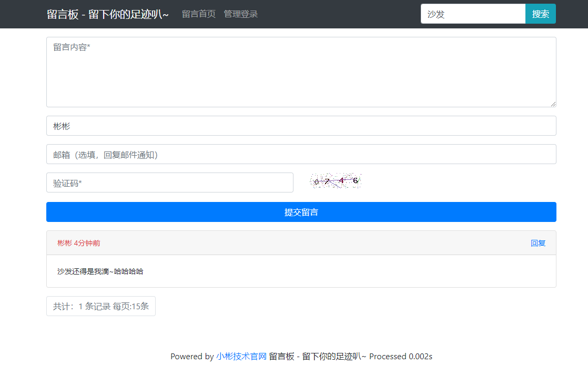Focus the 验证码 input field

[x=169, y=183]
